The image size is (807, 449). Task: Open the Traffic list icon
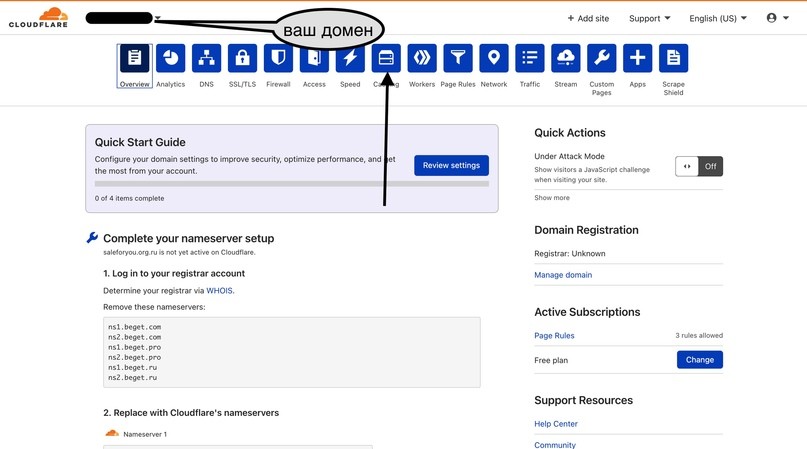[530, 58]
